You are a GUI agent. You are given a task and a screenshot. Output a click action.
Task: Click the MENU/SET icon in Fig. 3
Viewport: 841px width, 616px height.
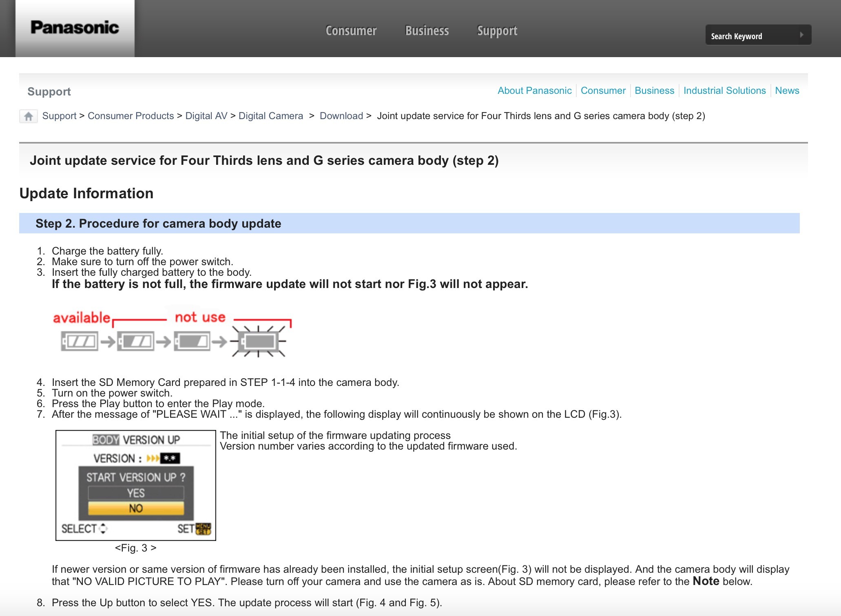pyautogui.click(x=203, y=529)
